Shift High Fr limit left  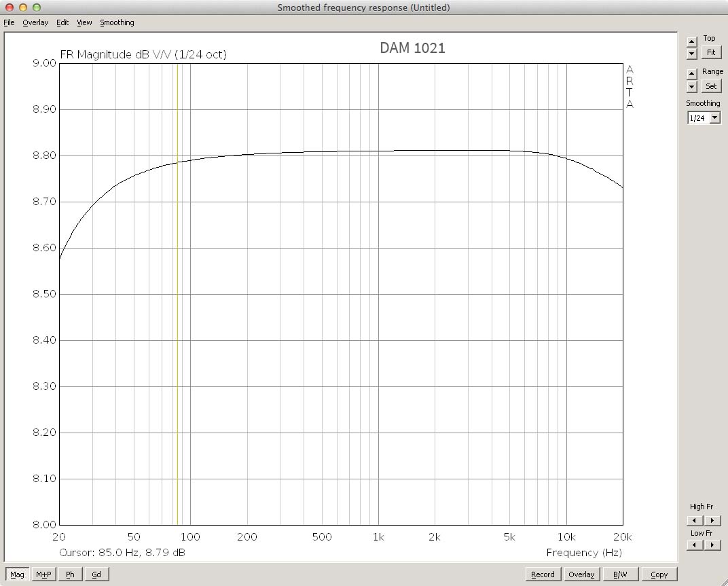click(695, 521)
